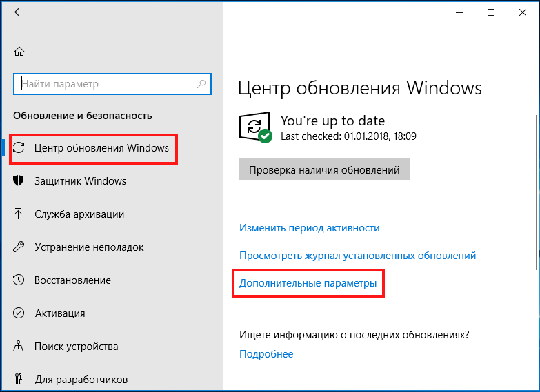
Task: Click the shield icon for Защитник Windows
Action: coord(19,180)
